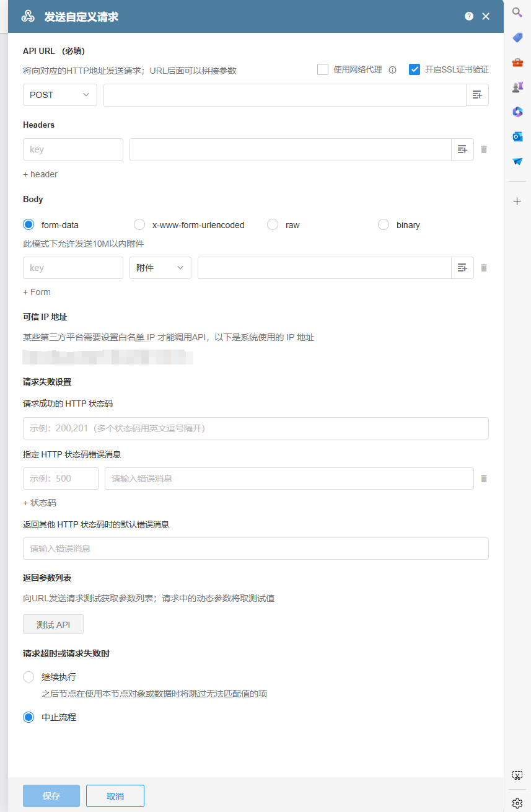Disable the 开启SSL证书验证 checkbox

click(x=415, y=69)
